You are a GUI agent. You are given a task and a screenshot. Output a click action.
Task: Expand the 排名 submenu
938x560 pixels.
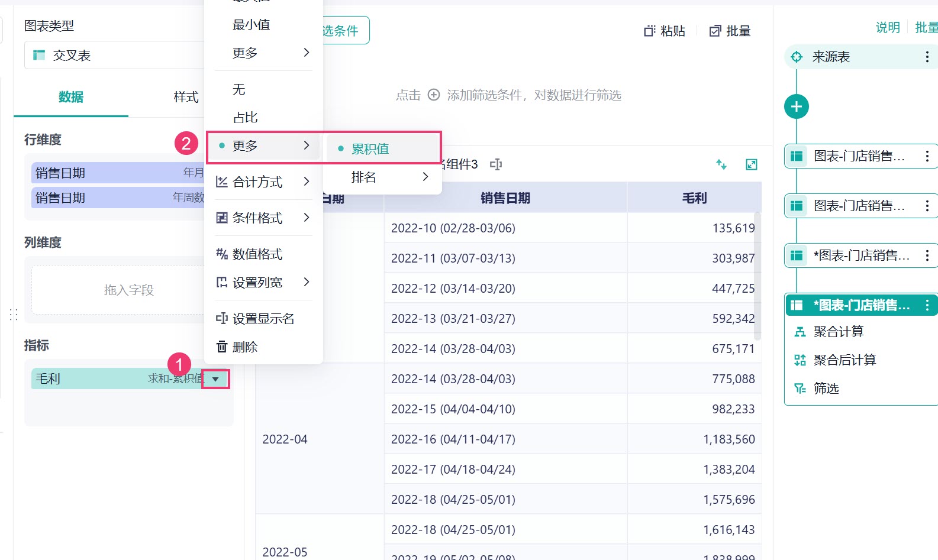point(383,177)
